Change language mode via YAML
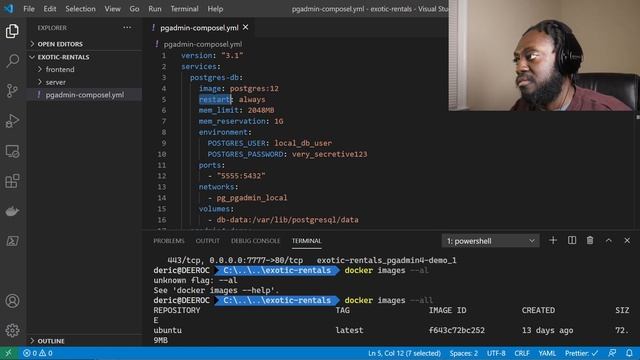The image size is (640, 360). pos(547,353)
